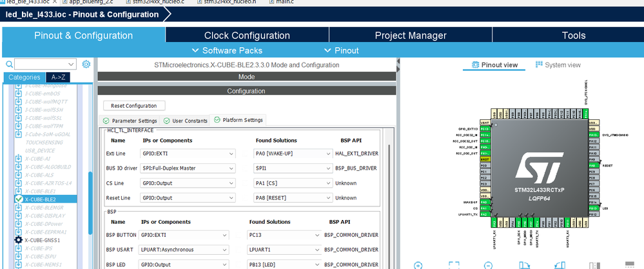Image resolution: width=644 pixels, height=269 pixels.
Task: Click pin PB13 labeled LED on chip
Action: pos(592,208)
